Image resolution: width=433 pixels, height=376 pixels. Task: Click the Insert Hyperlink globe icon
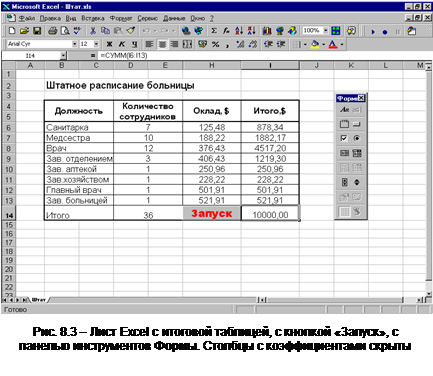(186, 31)
